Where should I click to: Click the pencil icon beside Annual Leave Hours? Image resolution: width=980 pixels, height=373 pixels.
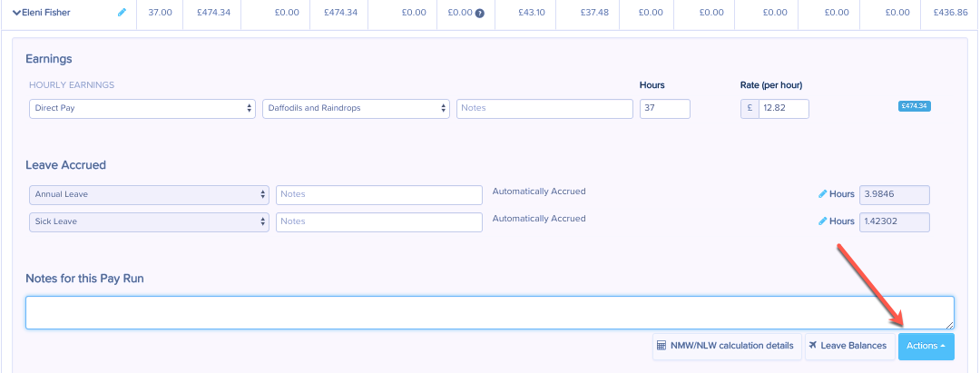point(822,194)
